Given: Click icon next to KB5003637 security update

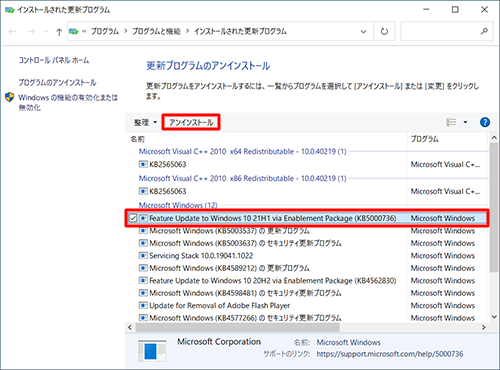Looking at the screenshot, I should coord(143,243).
